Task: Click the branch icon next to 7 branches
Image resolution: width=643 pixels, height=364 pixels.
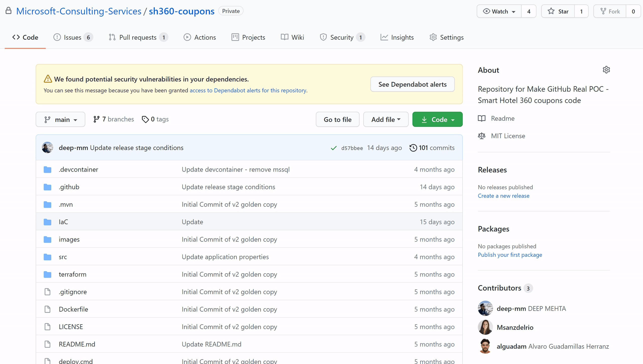Action: (x=96, y=119)
